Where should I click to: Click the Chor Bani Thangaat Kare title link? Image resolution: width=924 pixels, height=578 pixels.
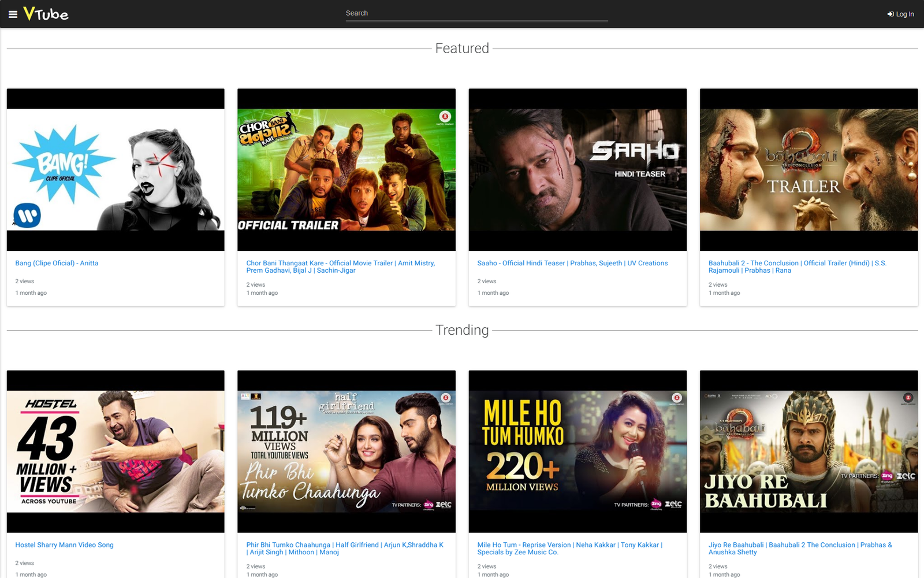[x=341, y=266]
